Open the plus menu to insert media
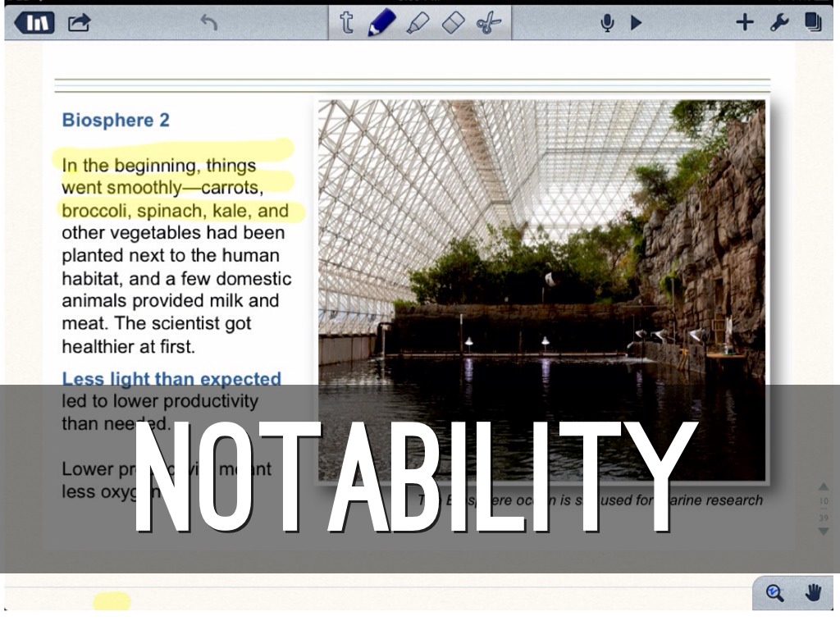Image resolution: width=840 pixels, height=630 pixels. (x=744, y=22)
